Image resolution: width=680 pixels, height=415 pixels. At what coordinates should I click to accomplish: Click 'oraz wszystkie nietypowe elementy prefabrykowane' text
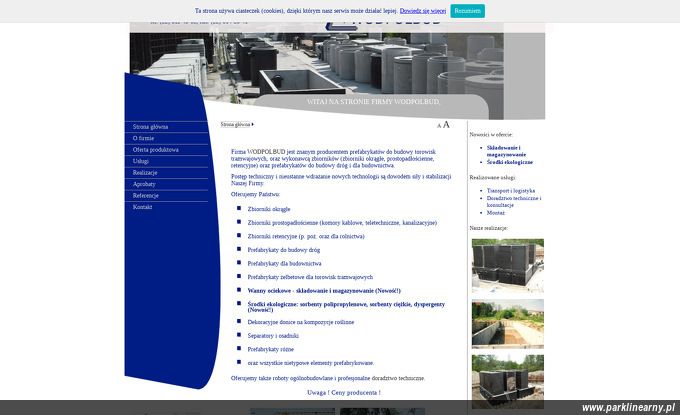point(311,363)
